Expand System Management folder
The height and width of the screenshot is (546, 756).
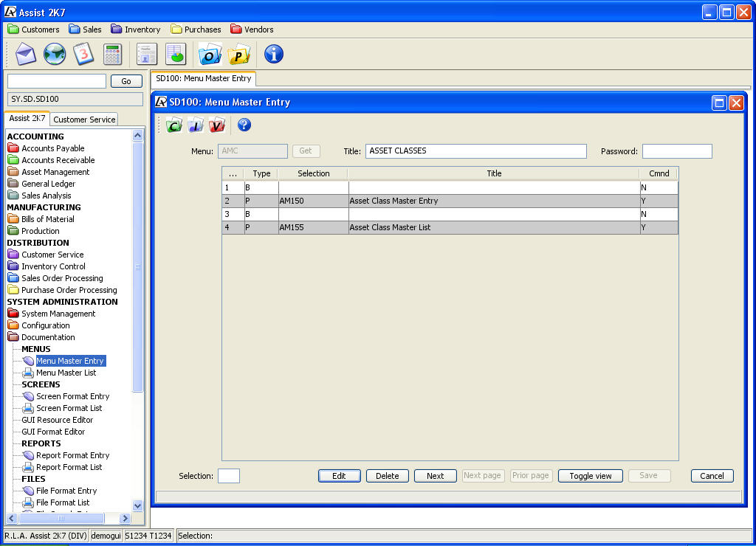click(58, 314)
